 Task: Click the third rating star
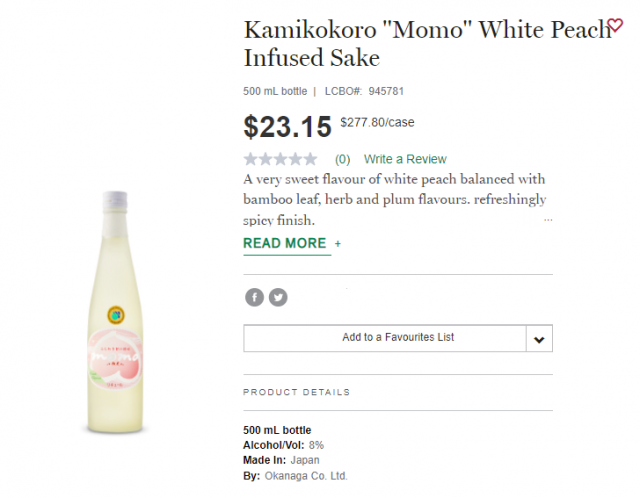click(281, 159)
